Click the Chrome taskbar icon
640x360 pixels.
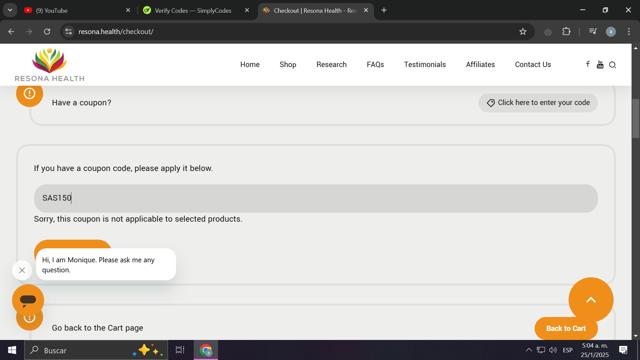pyautogui.click(x=206, y=350)
